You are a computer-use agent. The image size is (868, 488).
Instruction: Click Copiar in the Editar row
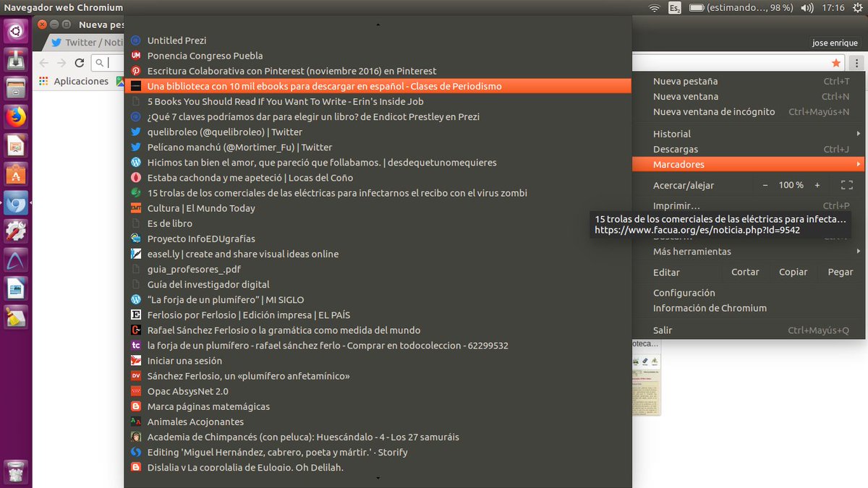coord(793,272)
